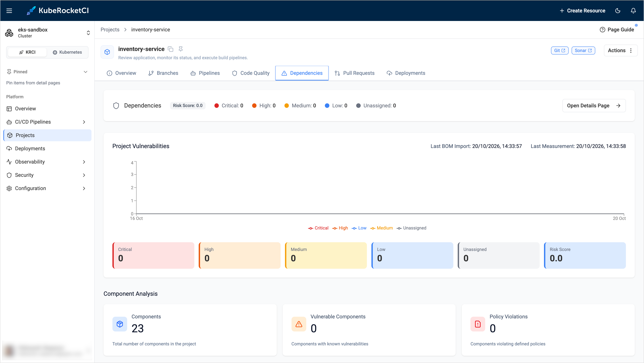Screen dimensions: 644x363
Task: Toggle the Medium series in chart legend
Action: [381, 228]
